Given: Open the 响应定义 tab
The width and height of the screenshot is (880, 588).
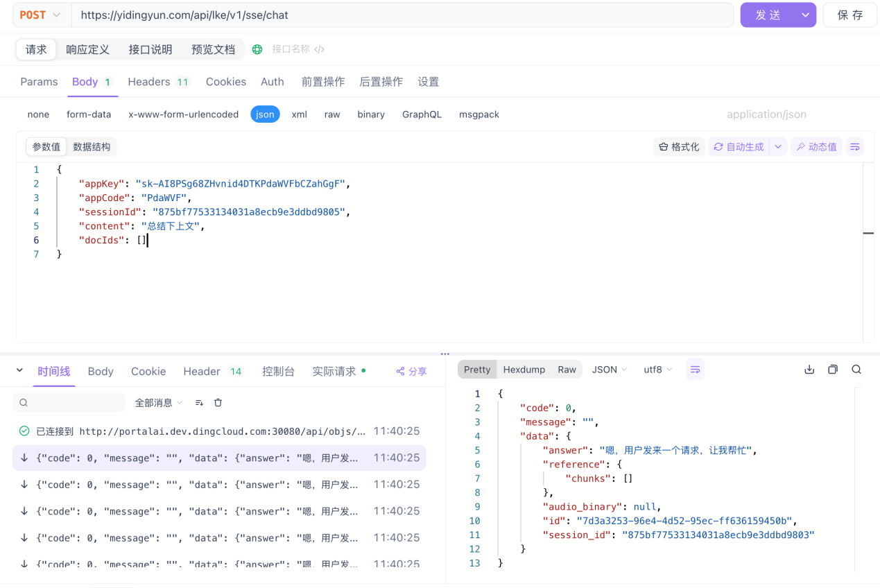Looking at the screenshot, I should [88, 49].
